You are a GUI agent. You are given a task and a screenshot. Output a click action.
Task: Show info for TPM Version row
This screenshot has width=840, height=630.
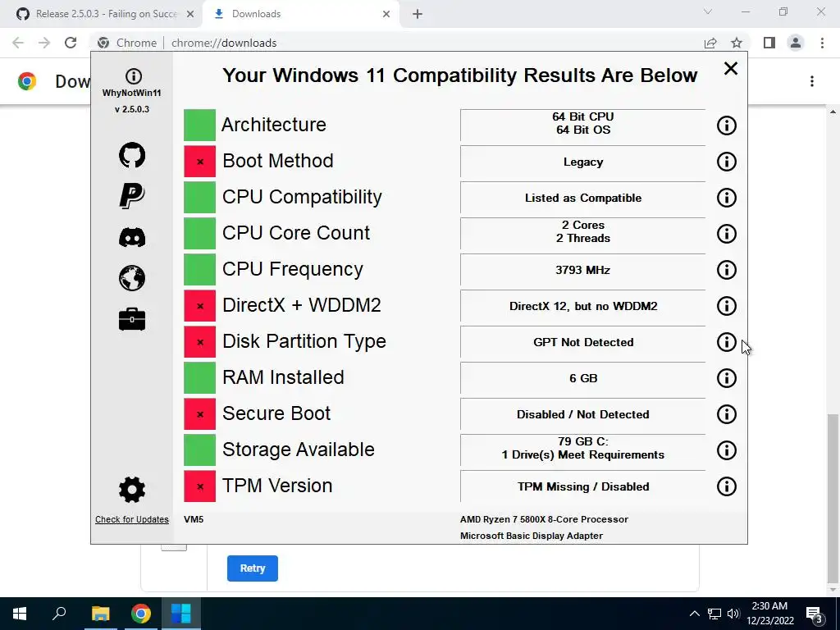(x=727, y=486)
